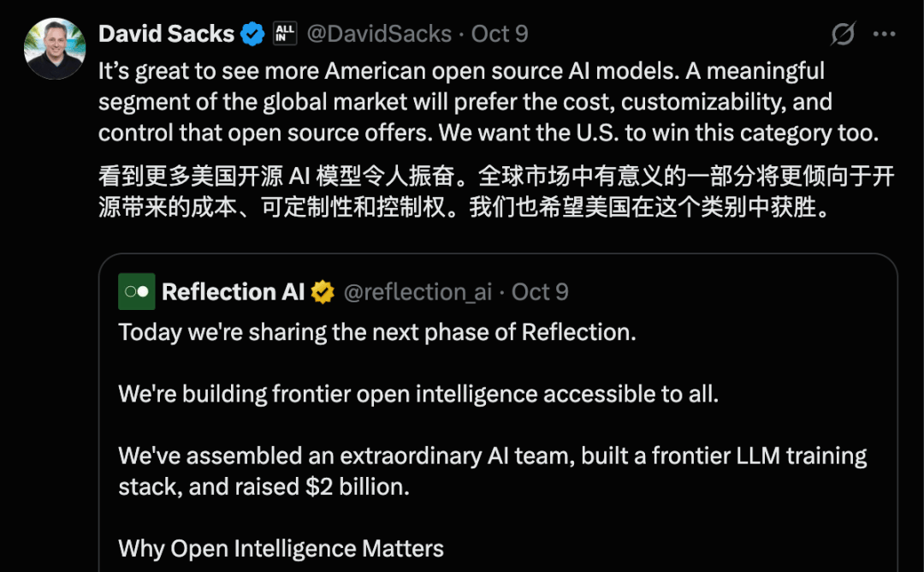Click the gold verified badge beside Reflection AI
This screenshot has width=924, height=572.
pyautogui.click(x=323, y=292)
